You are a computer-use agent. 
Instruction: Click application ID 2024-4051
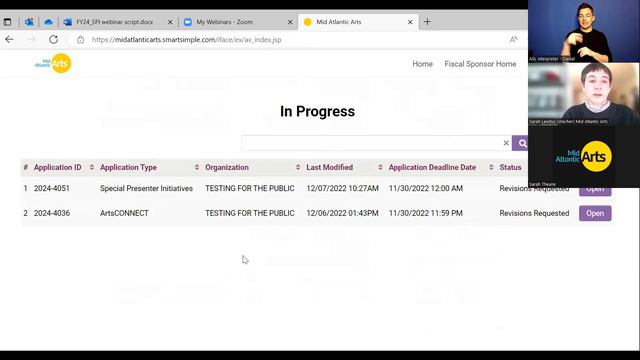coord(52,188)
